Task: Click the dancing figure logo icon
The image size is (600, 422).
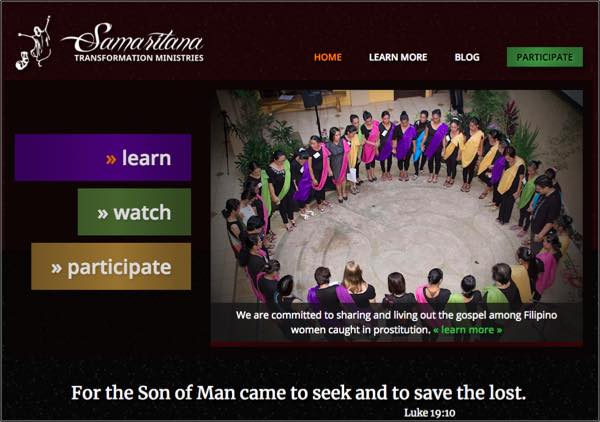Action: [34, 42]
